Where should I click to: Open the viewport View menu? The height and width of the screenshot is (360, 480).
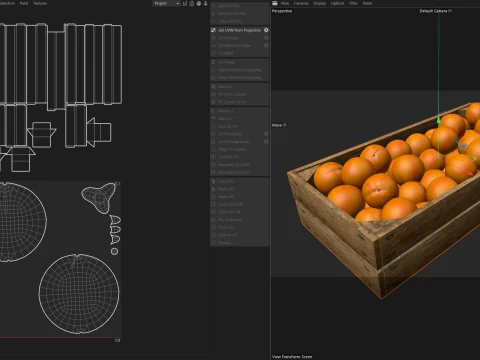[285, 3]
